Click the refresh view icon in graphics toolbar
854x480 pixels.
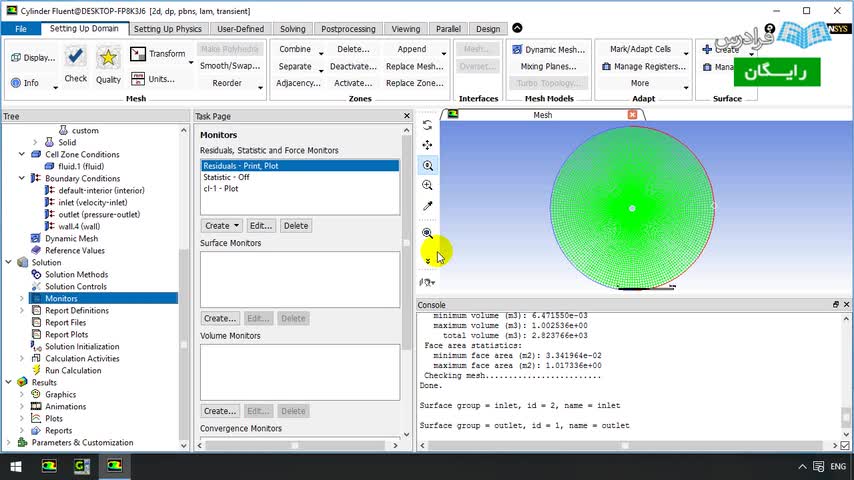[x=428, y=125]
